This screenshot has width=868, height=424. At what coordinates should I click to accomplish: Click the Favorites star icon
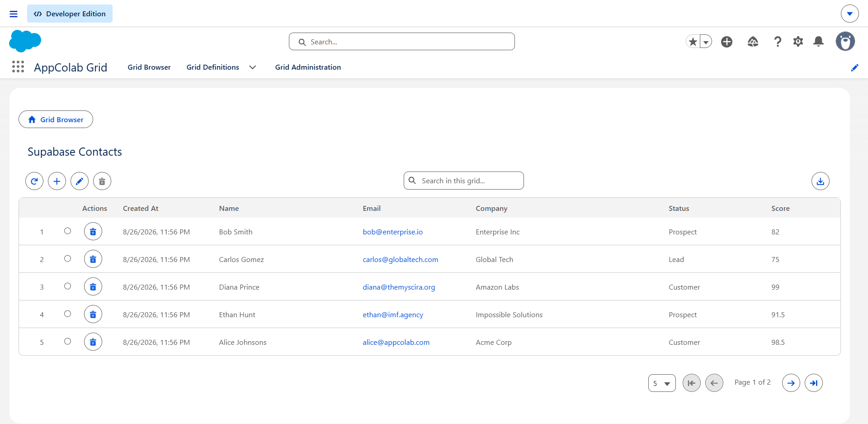tap(693, 42)
